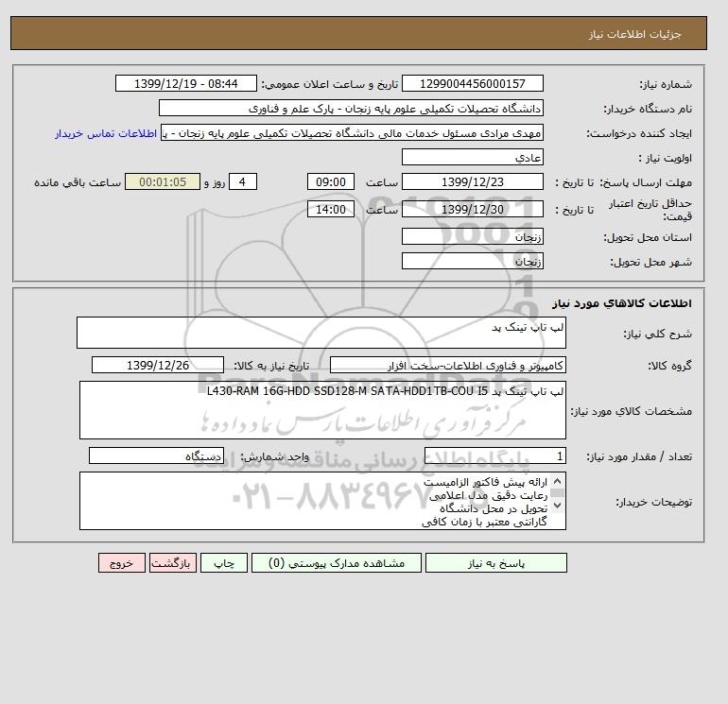Click the priority field عادي
This screenshot has width=728, height=704.
pyautogui.click(x=472, y=158)
